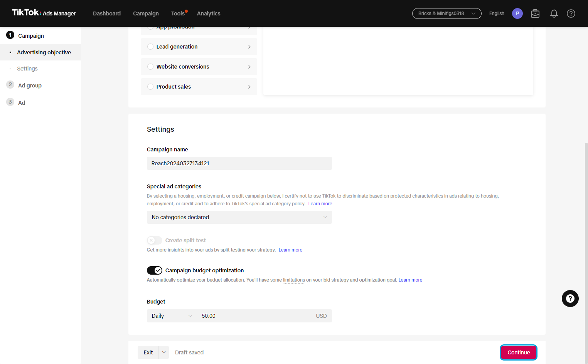Open the Lead generation arrow chevron
The image size is (588, 364).
[249, 47]
